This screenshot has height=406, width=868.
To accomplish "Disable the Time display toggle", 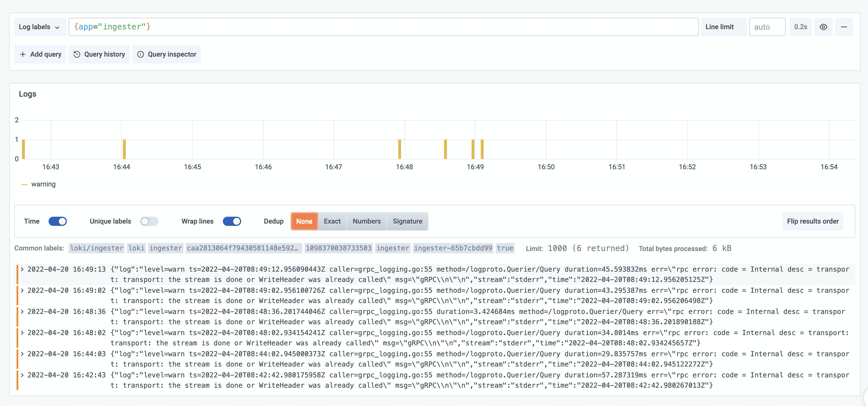I will pyautogui.click(x=58, y=221).
